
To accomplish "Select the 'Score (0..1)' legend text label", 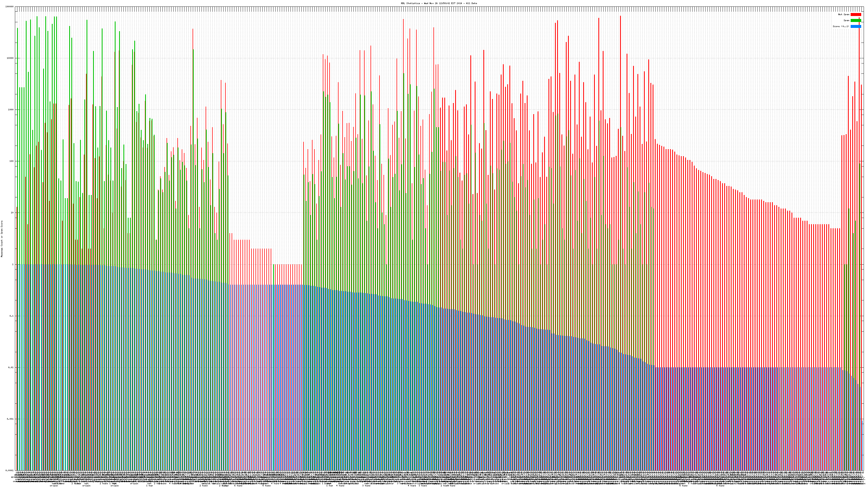I will [841, 26].
